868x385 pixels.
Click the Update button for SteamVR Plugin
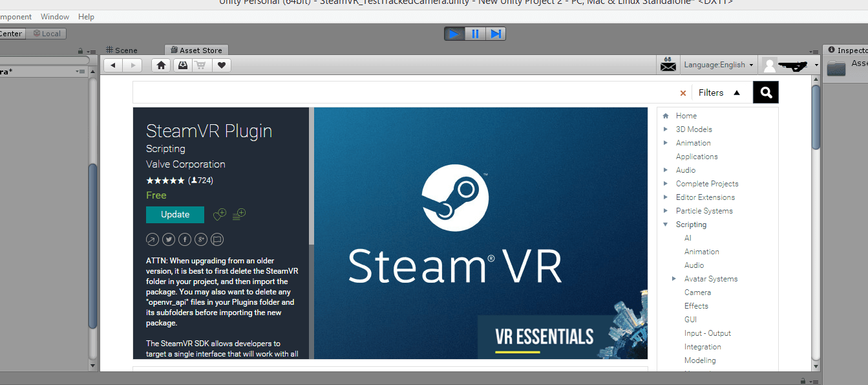175,214
